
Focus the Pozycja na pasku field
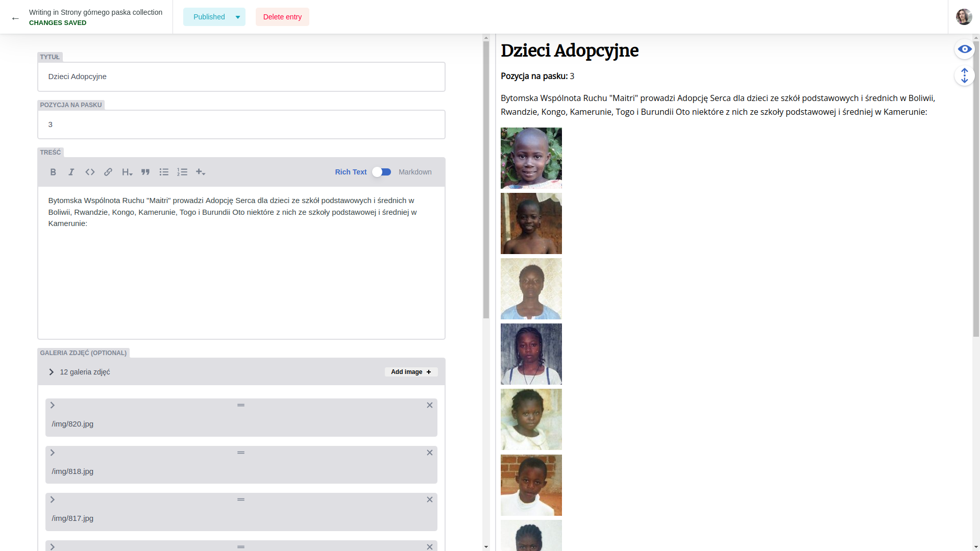pos(241,124)
